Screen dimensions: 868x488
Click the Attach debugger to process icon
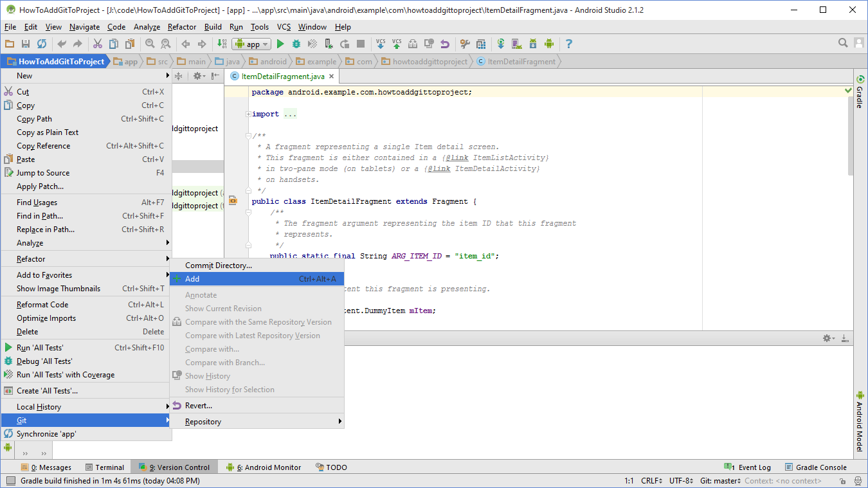pos(329,44)
